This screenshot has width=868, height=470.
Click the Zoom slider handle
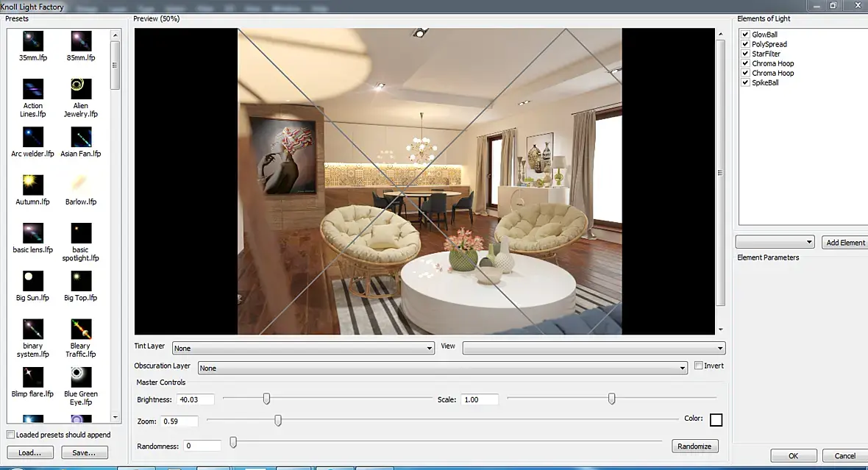[x=278, y=421]
